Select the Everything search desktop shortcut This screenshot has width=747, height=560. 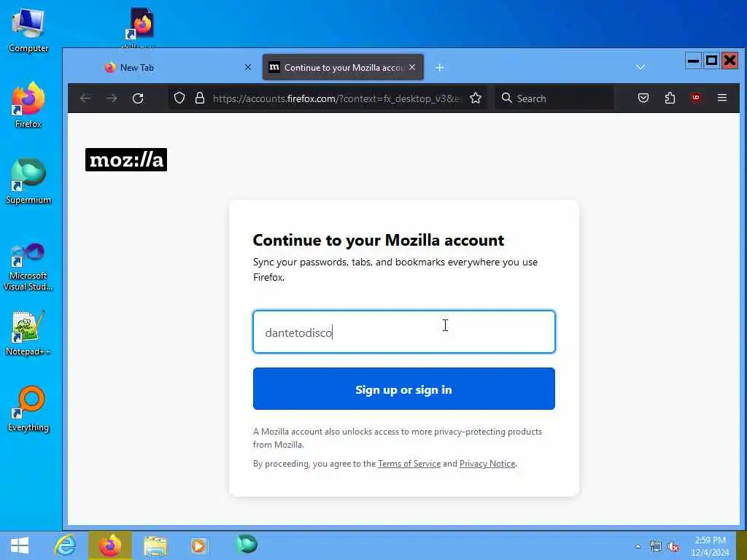coord(28,408)
